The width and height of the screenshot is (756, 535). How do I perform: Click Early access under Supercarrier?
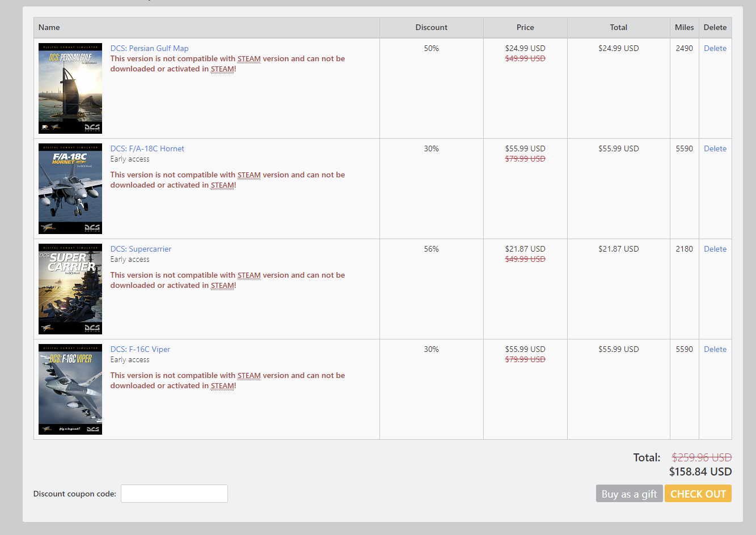pos(130,259)
